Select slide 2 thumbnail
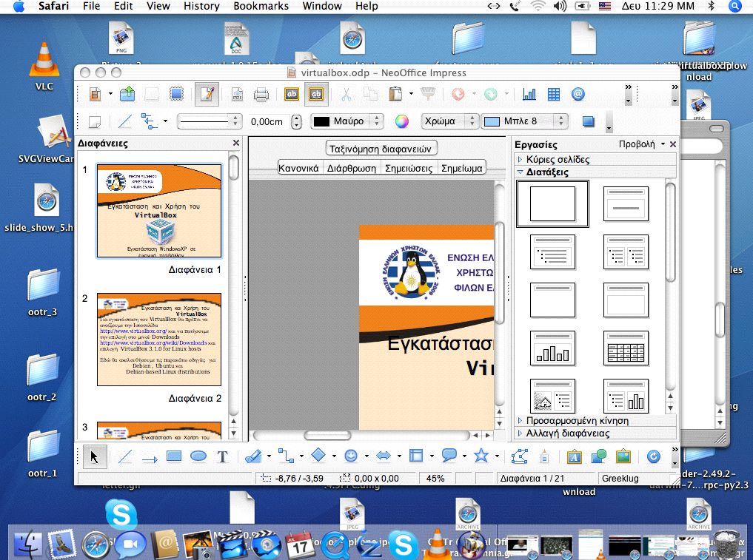 (159, 340)
